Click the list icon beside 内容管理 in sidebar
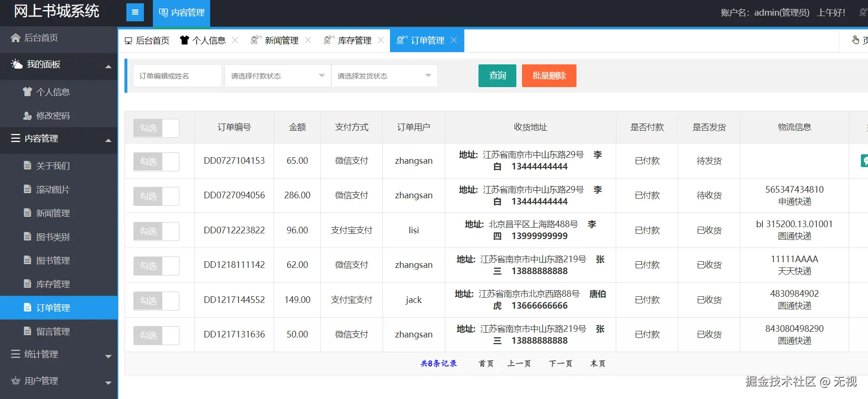 (x=16, y=138)
